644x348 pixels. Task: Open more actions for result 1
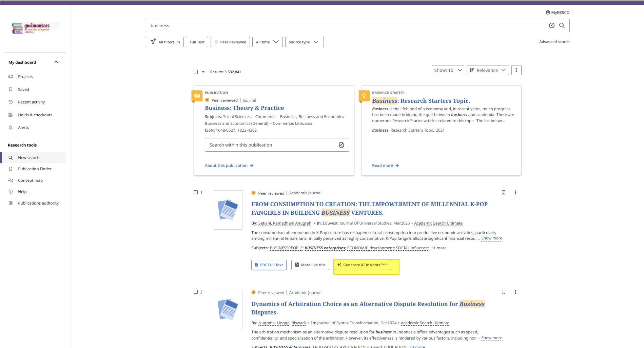coord(515,193)
